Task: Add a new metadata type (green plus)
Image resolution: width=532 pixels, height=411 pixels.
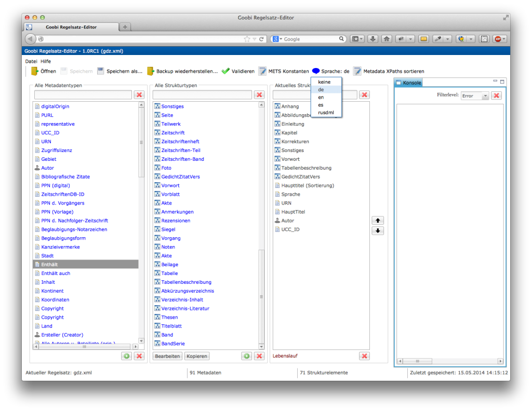Action: point(127,356)
